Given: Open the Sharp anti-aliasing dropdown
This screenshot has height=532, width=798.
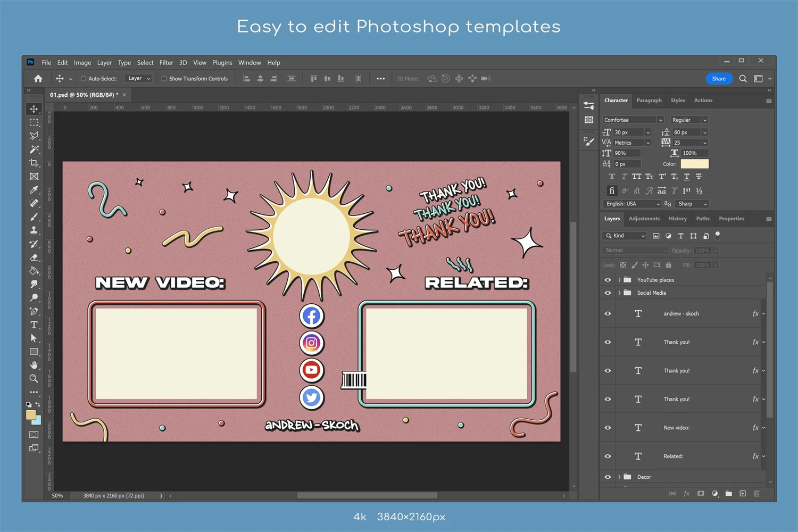Looking at the screenshot, I should [692, 204].
